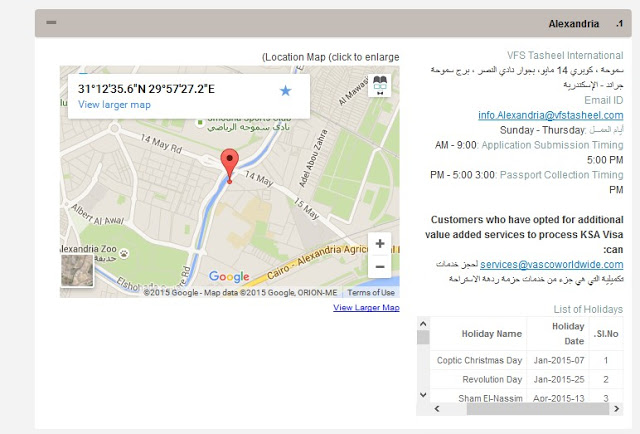This screenshot has height=434, width=640.
Task: Click 'Location Map (click to enlarge' caption
Action: pyautogui.click(x=331, y=57)
